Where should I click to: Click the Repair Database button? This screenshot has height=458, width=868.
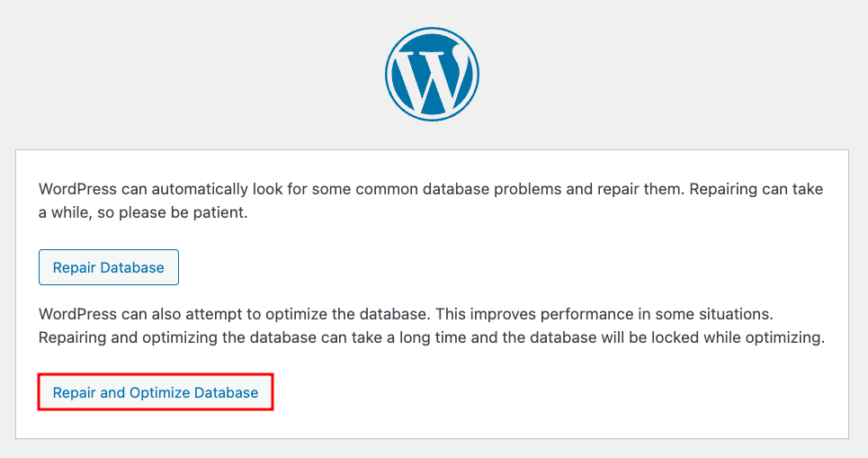[109, 267]
